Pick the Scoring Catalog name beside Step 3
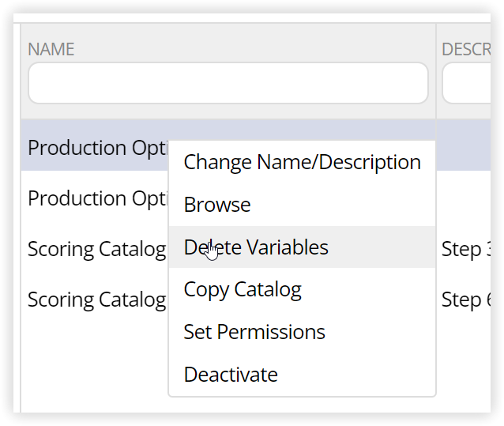Viewport: 504px width, 426px height. pos(96,249)
